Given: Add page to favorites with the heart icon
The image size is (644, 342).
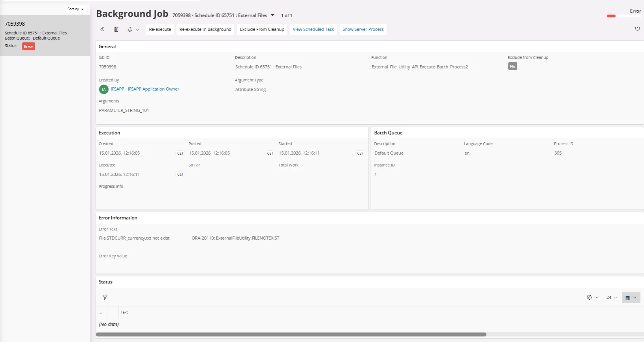Looking at the screenshot, I should click(637, 29).
